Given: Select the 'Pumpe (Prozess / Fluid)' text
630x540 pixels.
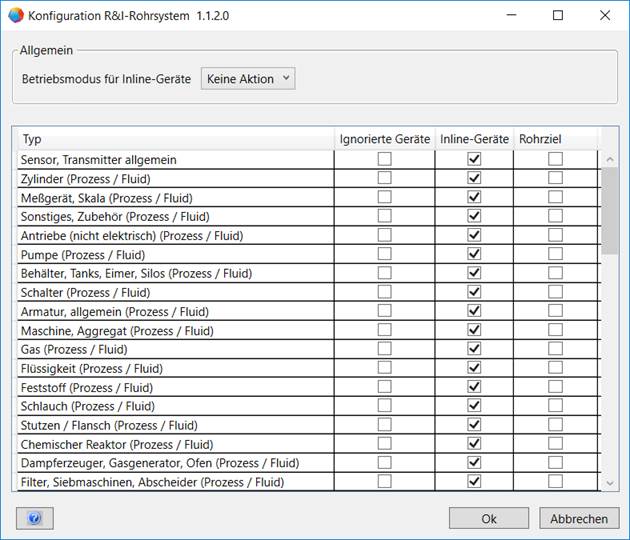Looking at the screenshot, I should (83, 255).
